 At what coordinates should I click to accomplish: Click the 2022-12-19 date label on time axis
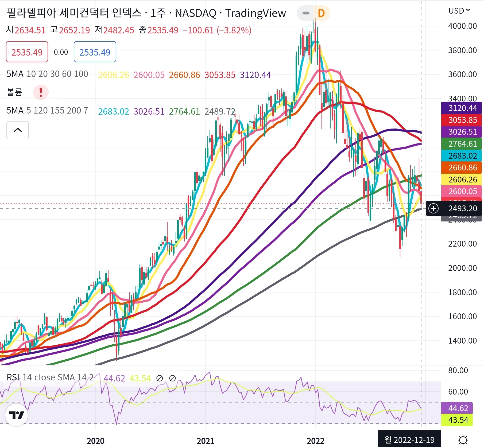(x=409, y=440)
